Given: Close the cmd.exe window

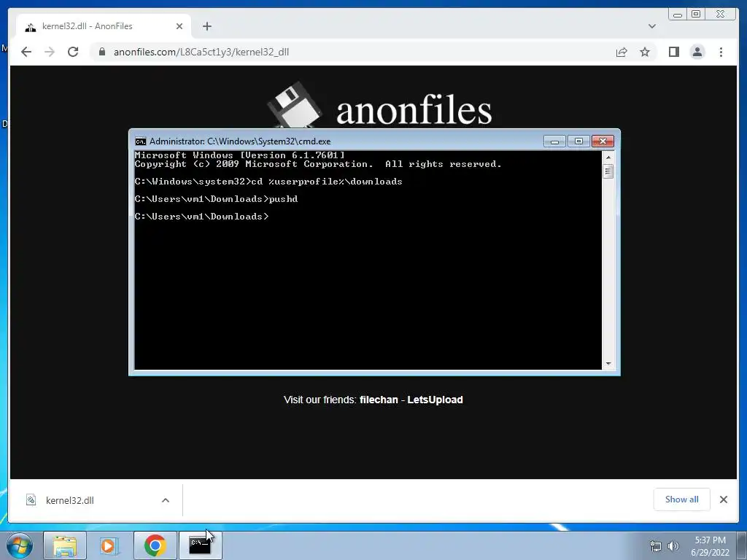Looking at the screenshot, I should (603, 141).
